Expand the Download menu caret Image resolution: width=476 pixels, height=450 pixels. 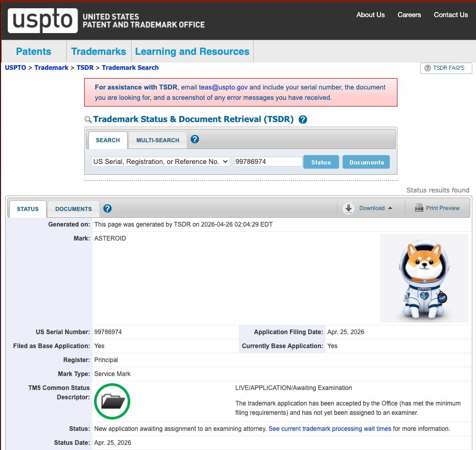click(390, 208)
